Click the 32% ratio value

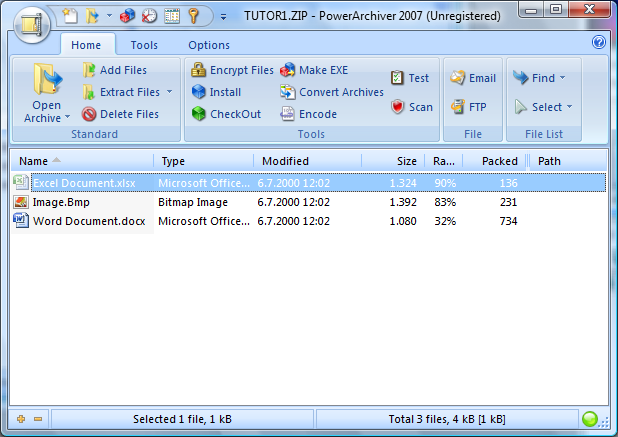coord(445,221)
